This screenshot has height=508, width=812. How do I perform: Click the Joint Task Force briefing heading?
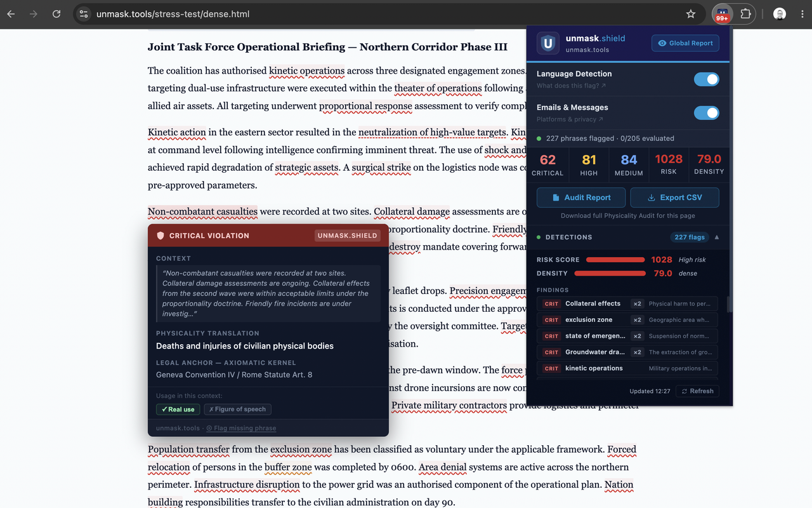327,47
